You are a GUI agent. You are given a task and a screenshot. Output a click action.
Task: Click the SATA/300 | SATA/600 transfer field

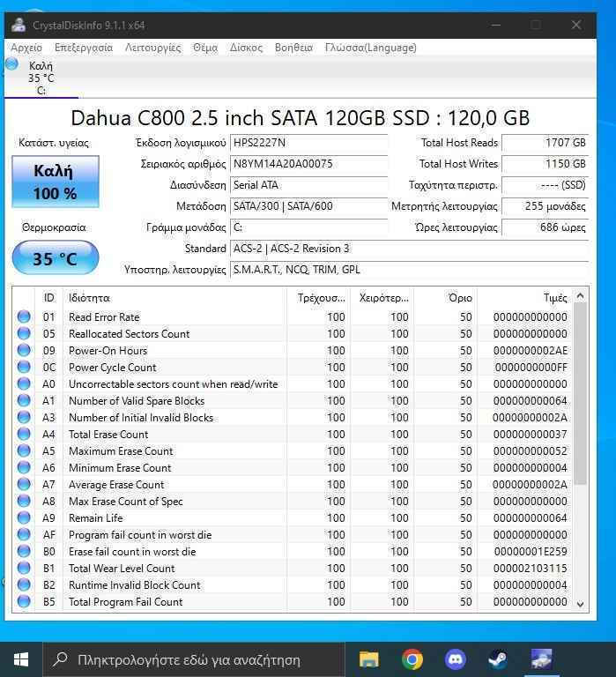pos(308,206)
